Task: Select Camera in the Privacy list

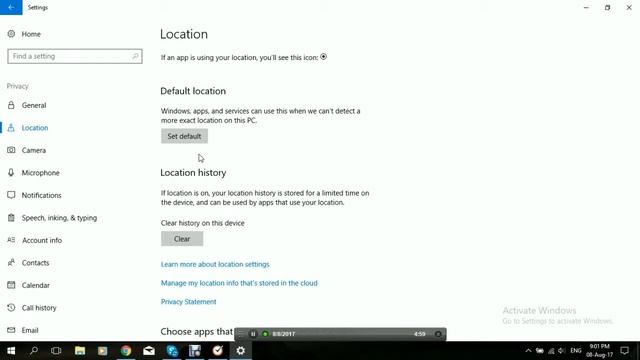Action: point(34,150)
